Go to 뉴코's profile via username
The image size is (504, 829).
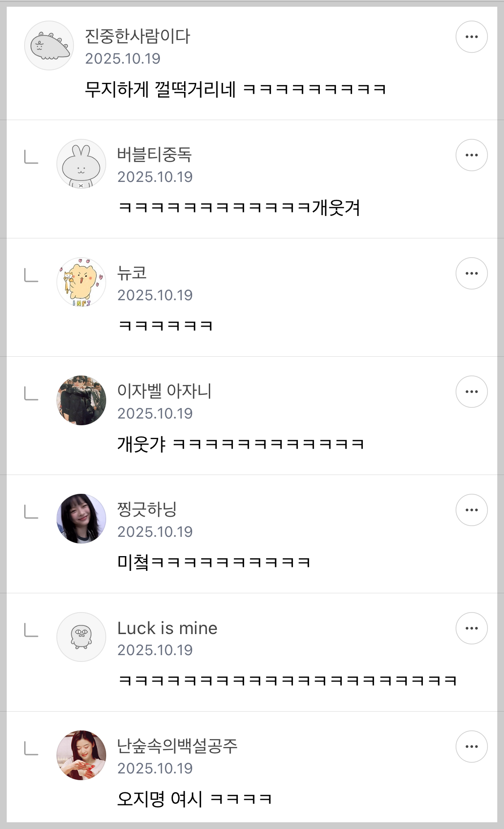[x=132, y=273]
